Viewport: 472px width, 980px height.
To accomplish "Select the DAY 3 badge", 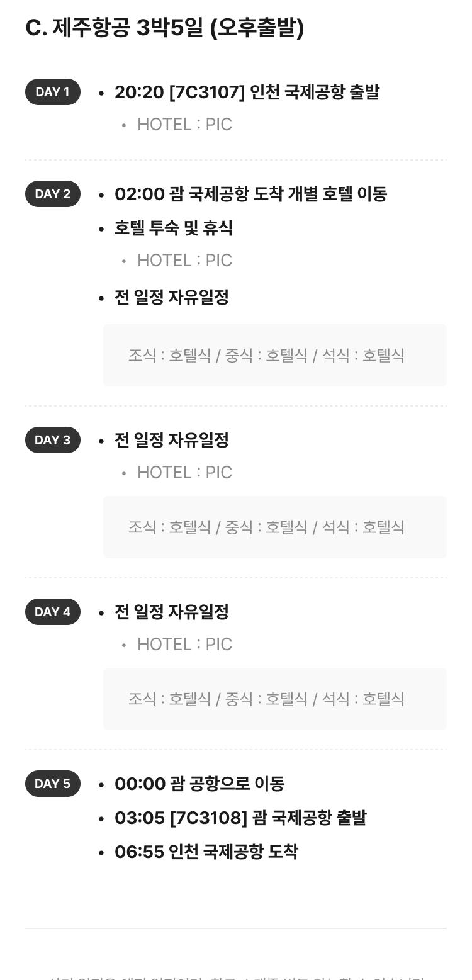I will coord(53,440).
